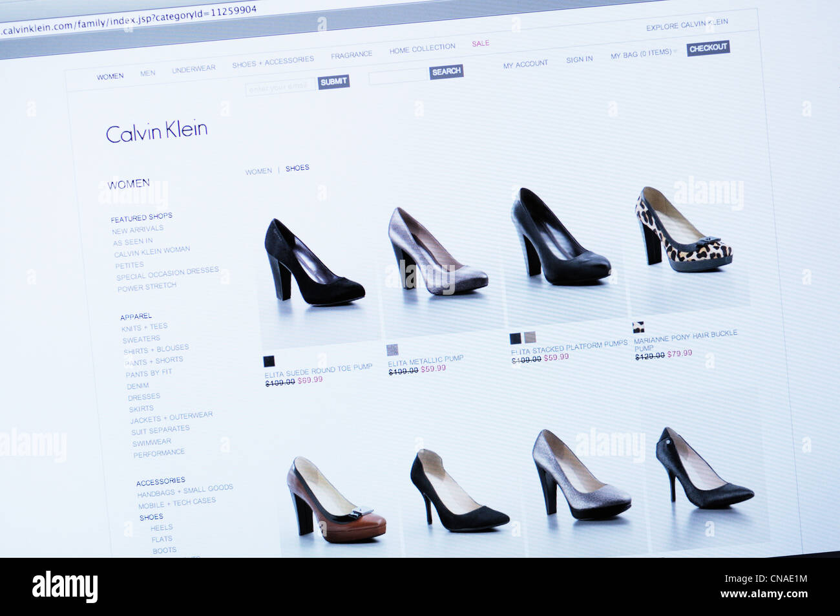This screenshot has width=840, height=616.
Task: Open Heels under Shoes
Action: pyautogui.click(x=162, y=527)
